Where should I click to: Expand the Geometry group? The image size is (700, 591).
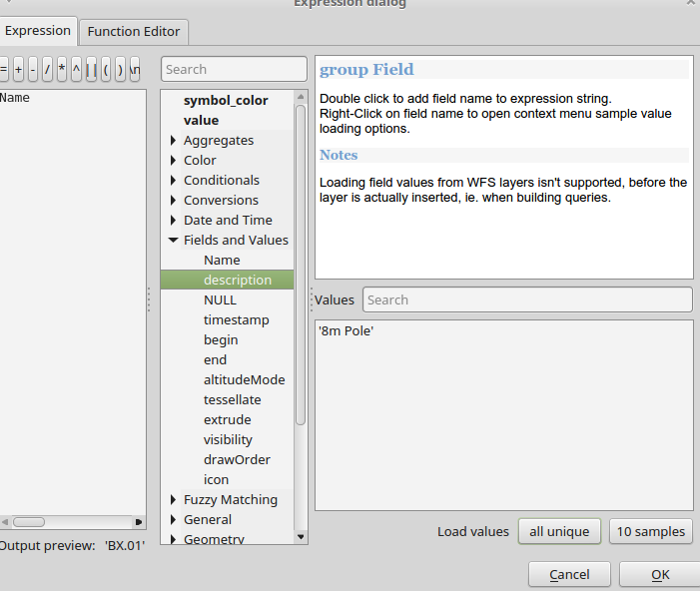tap(173, 539)
